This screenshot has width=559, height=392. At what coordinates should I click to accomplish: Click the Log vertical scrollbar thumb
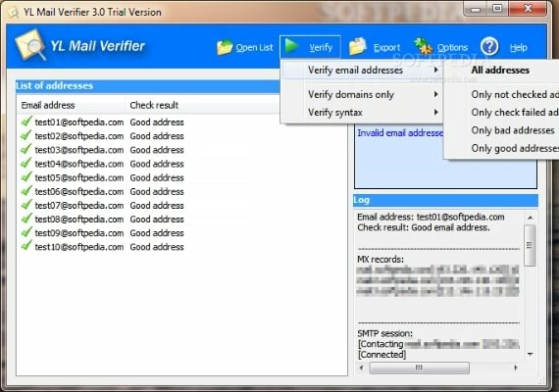pos(530,245)
